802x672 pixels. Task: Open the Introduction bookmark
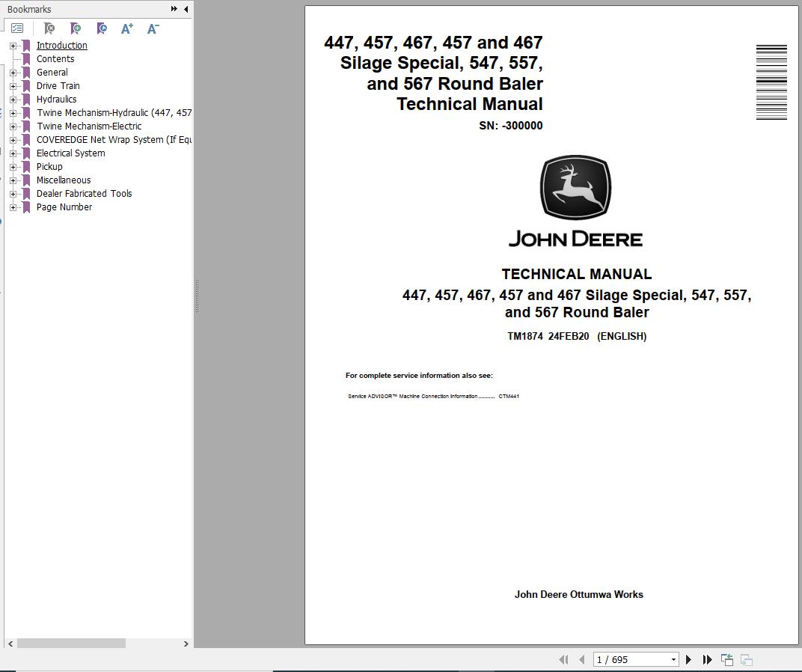coord(61,46)
